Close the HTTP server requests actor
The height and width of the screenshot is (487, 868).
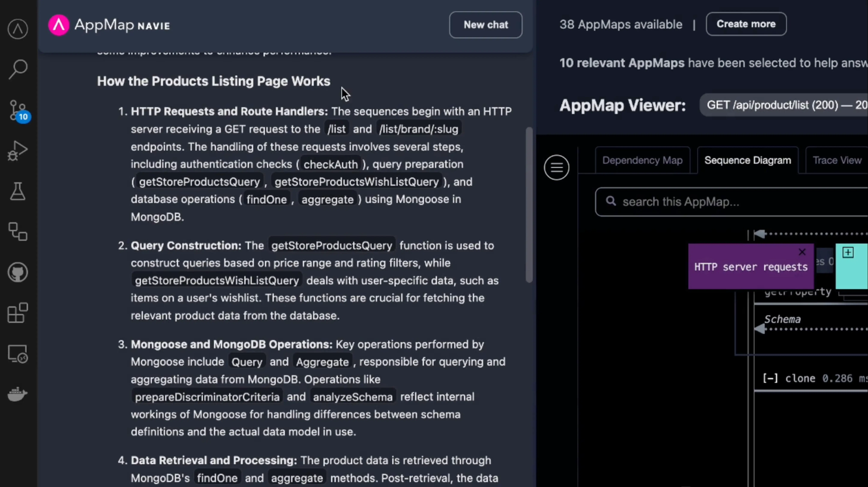pyautogui.click(x=802, y=252)
